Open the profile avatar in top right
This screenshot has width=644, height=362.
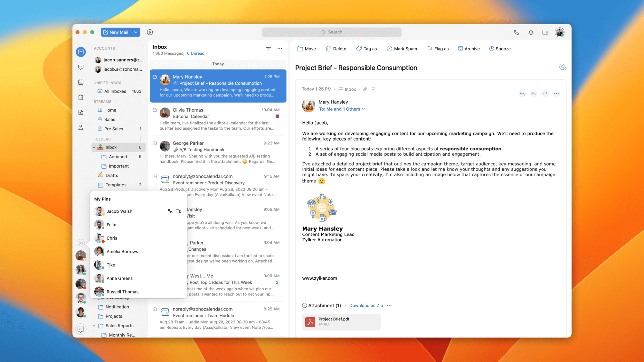(x=560, y=32)
